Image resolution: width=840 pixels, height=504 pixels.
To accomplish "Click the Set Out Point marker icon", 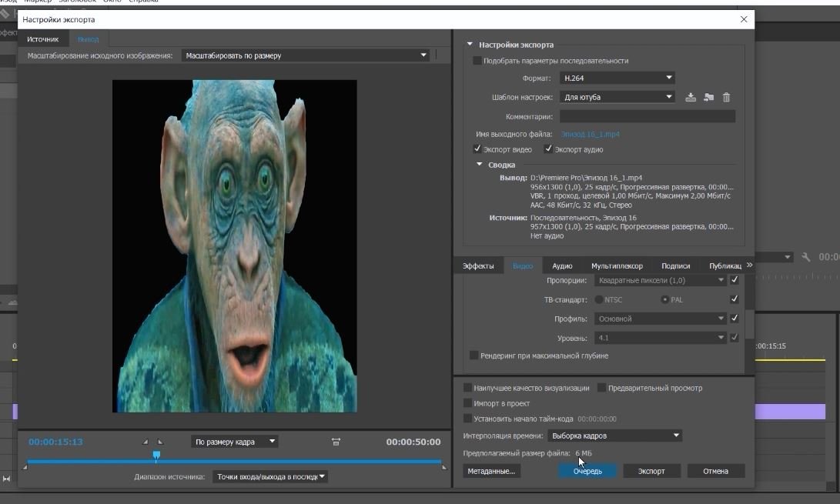I will [160, 442].
